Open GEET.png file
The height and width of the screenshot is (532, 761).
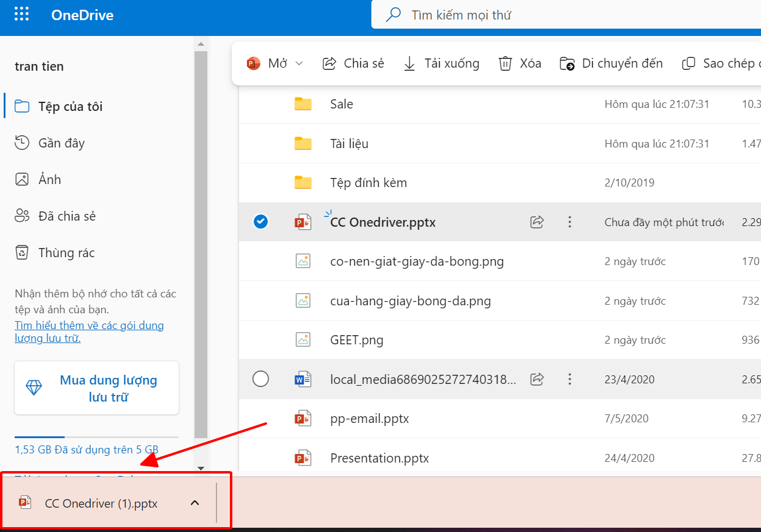(357, 340)
